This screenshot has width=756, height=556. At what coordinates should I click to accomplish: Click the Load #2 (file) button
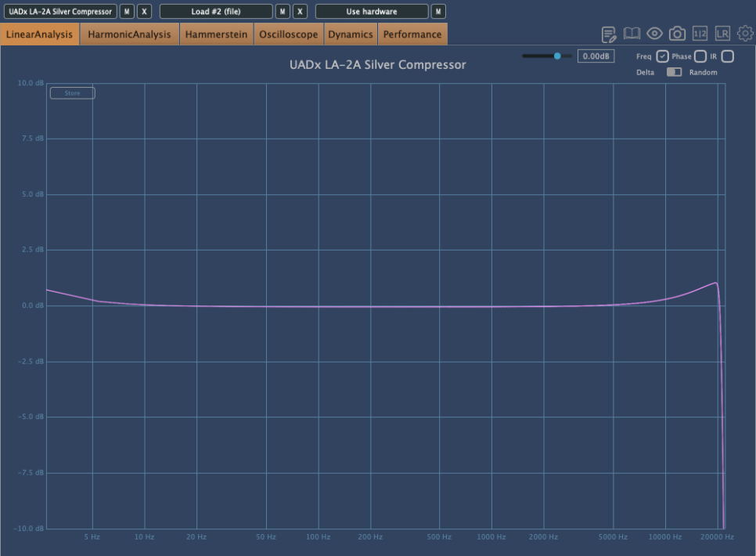[216, 12]
